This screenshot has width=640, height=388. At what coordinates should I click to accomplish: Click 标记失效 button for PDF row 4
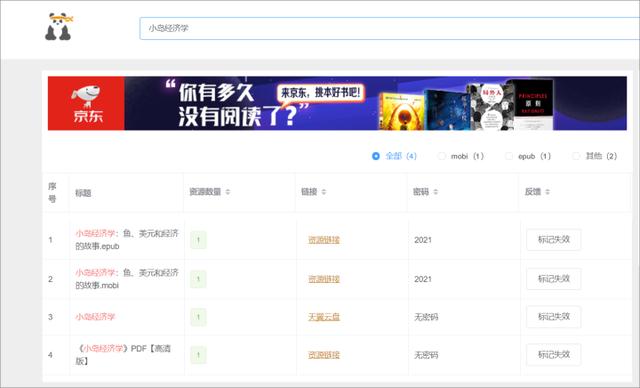553,355
